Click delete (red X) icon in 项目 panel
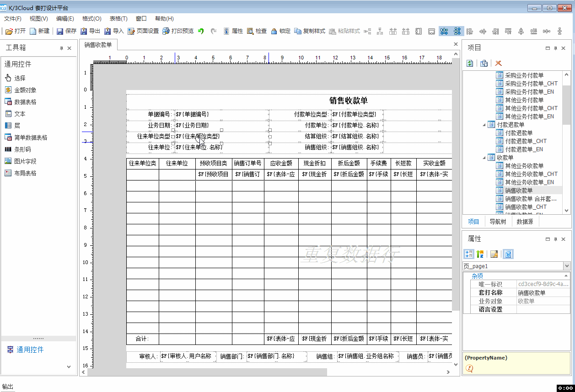Image resolution: width=575 pixels, height=392 pixels. [x=499, y=63]
